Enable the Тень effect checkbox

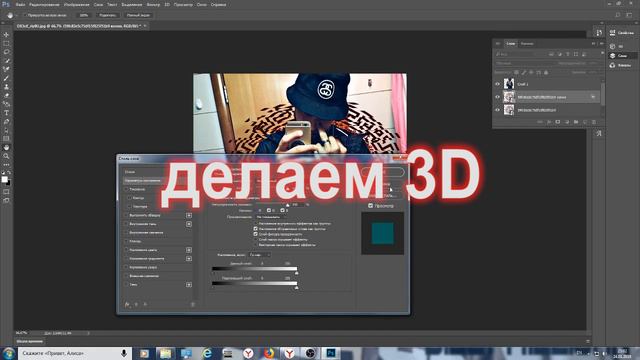point(126,284)
